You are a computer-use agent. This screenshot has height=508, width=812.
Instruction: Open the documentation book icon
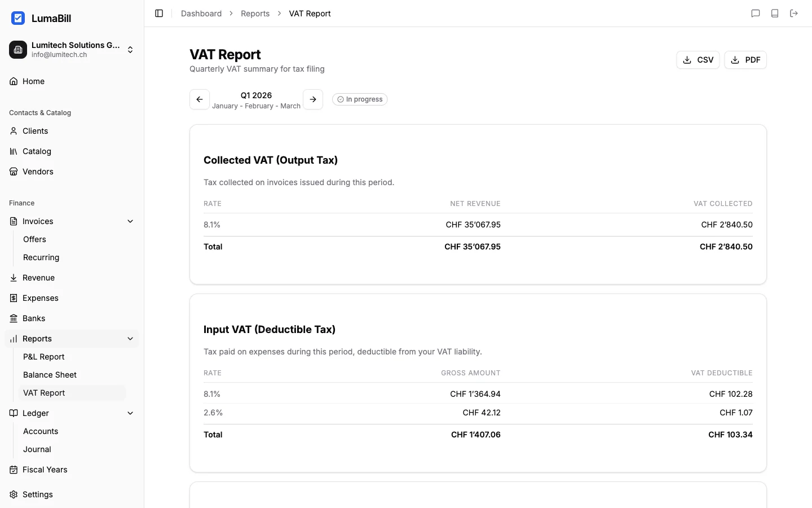pyautogui.click(x=775, y=13)
